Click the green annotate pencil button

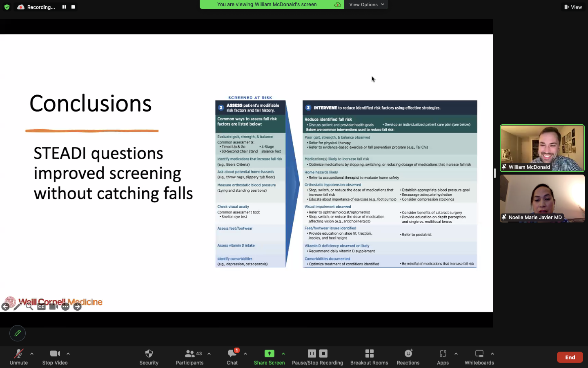(x=18, y=333)
